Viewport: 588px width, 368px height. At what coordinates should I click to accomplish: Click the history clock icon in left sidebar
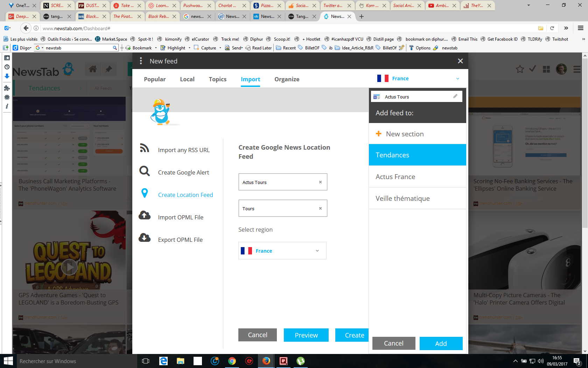[7, 67]
